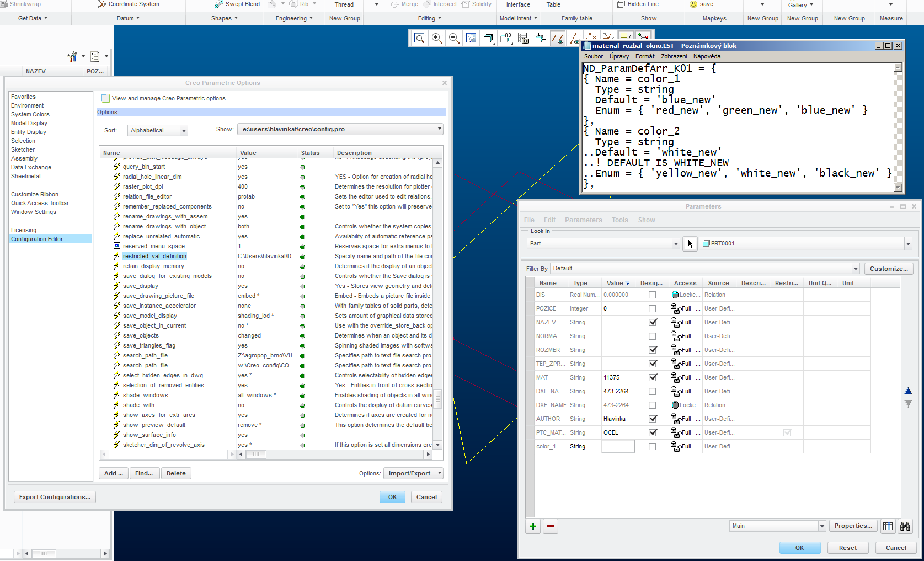
Task: Uncheck Designate checkbox for ROZMER parameter
Action: point(653,350)
